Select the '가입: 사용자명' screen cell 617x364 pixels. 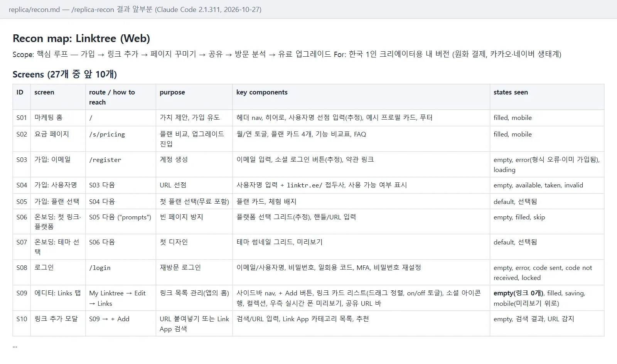[x=58, y=185]
